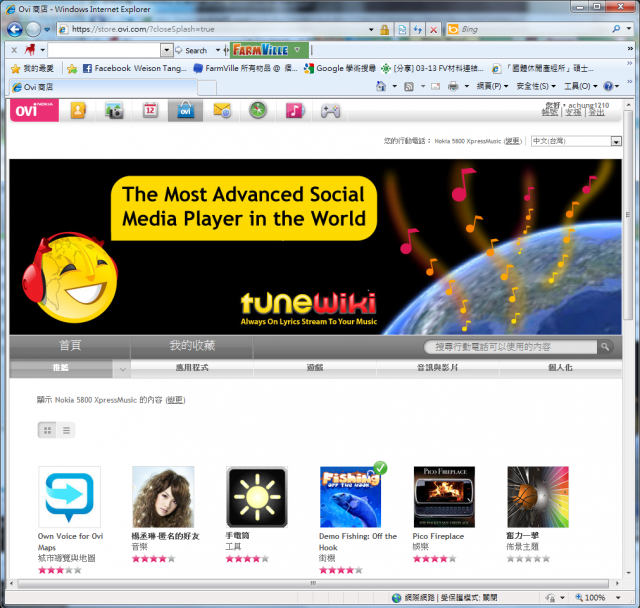Open Ovi Share camera photos icon
The image size is (640, 608).
pos(114,110)
